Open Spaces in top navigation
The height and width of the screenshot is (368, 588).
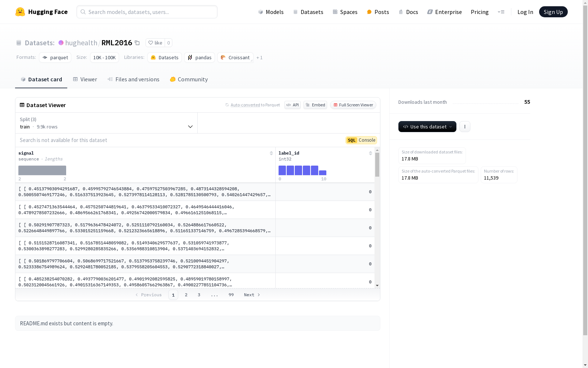[x=345, y=12]
